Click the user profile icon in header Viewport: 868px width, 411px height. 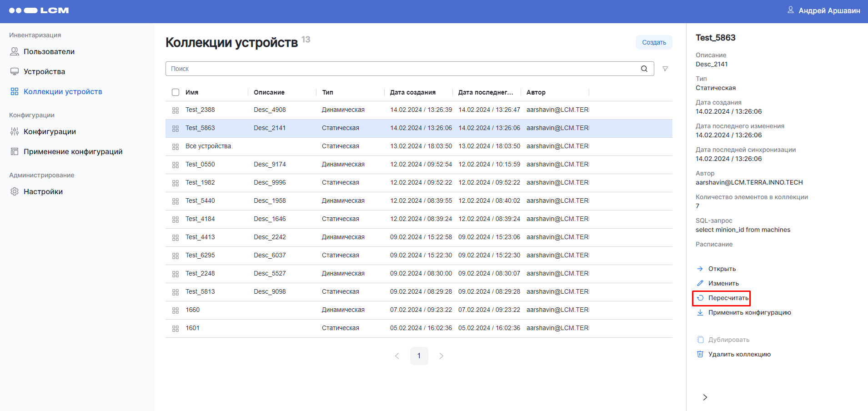pyautogui.click(x=790, y=10)
